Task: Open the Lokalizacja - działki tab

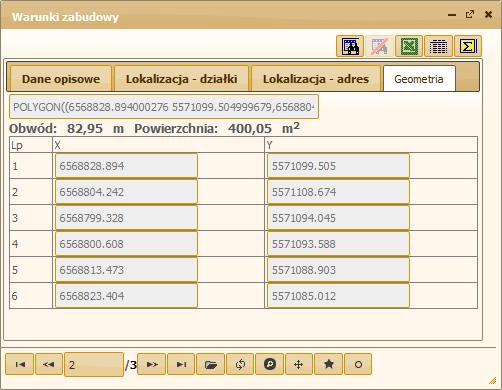Action: 182,79
